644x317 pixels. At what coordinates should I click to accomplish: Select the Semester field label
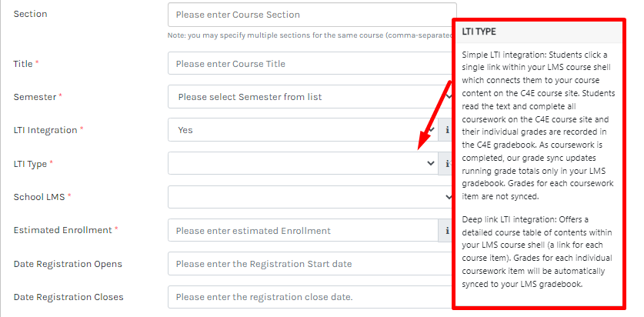tap(35, 97)
